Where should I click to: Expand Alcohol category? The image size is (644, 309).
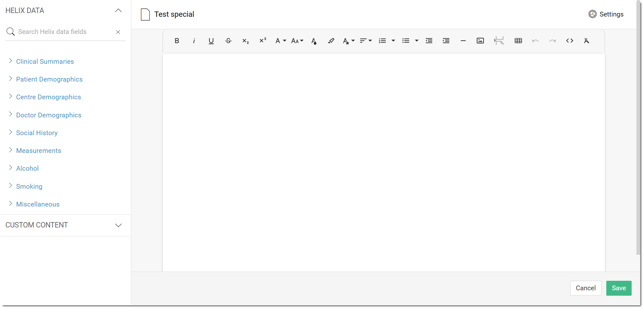28,168
